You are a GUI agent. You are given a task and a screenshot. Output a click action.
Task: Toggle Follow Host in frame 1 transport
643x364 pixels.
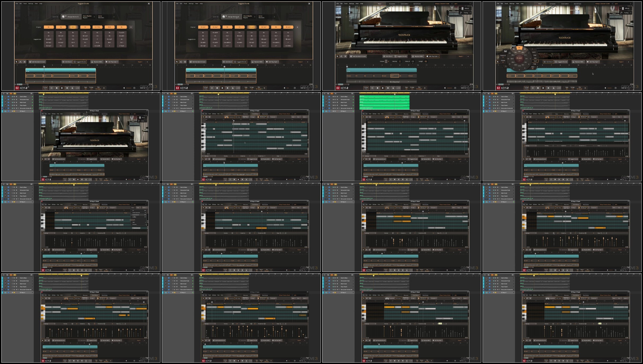(45, 88)
